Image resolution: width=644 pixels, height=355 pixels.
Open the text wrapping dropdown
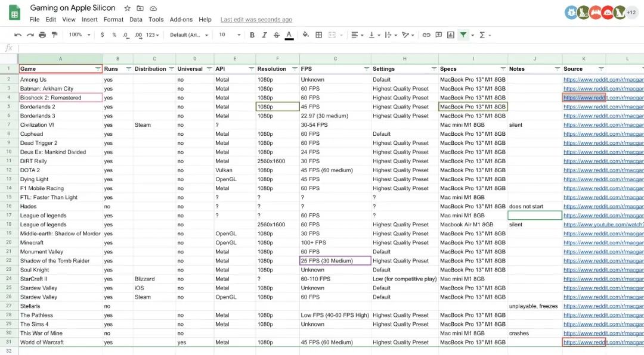coord(390,35)
